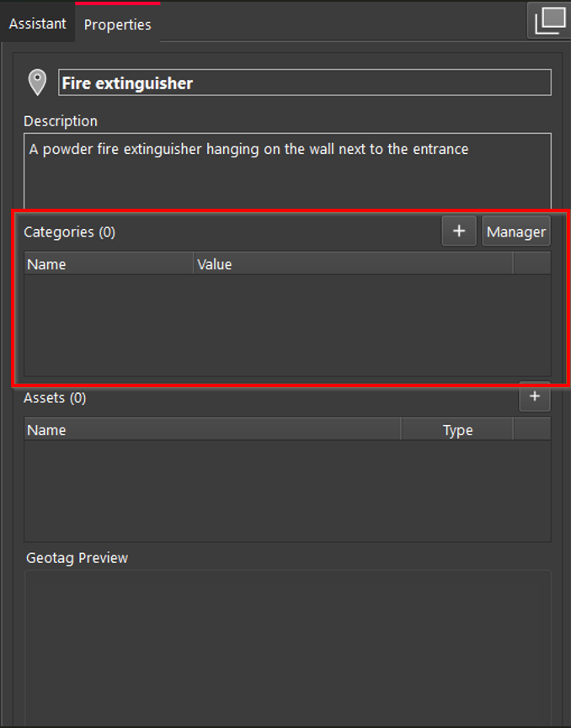This screenshot has height=728, width=571.
Task: Click the geotag location pin icon
Action: pyautogui.click(x=37, y=82)
